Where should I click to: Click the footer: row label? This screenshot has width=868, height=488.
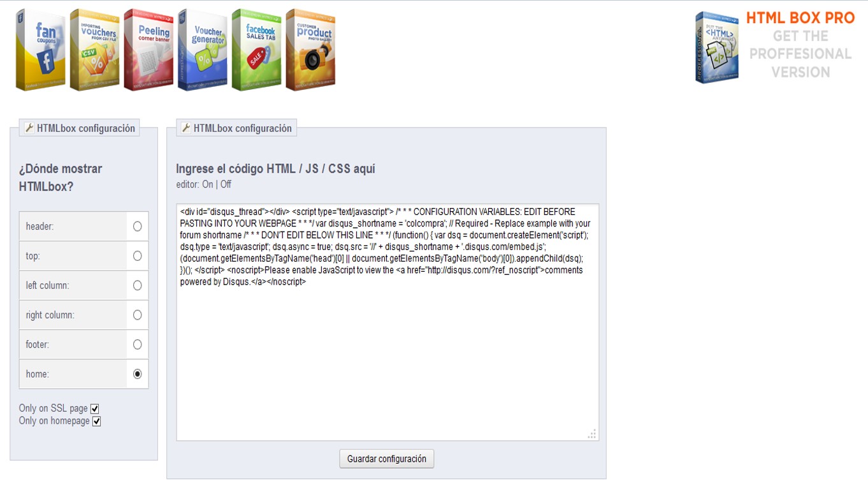[x=38, y=344]
